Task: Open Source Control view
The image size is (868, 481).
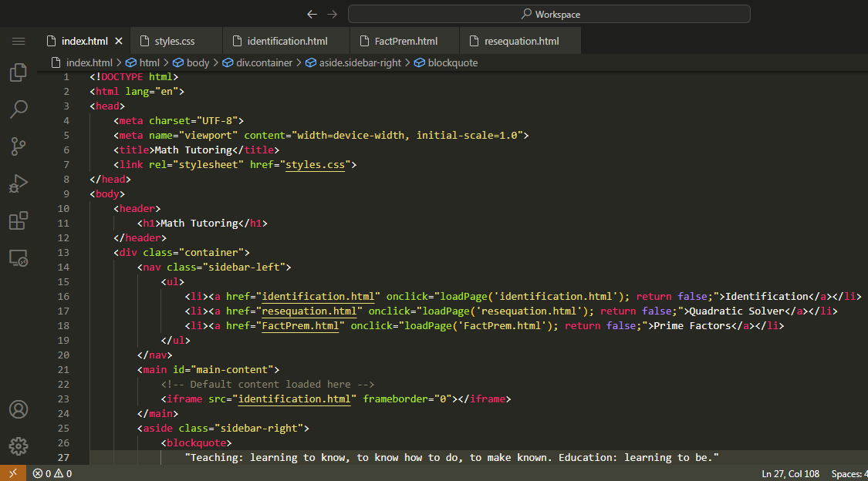Action: [19, 146]
